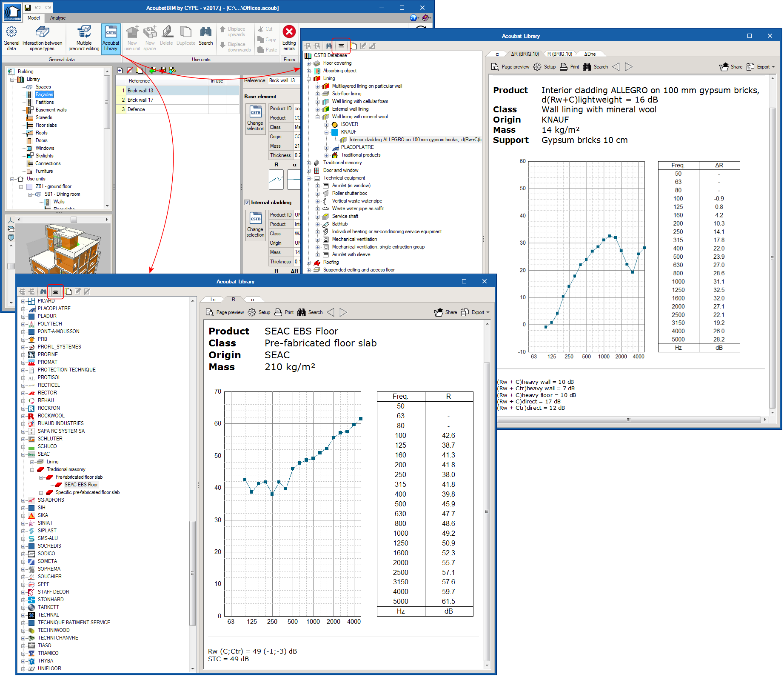The image size is (784, 677).
Task: Open the Export dropdown in lower library
Action: point(475,312)
